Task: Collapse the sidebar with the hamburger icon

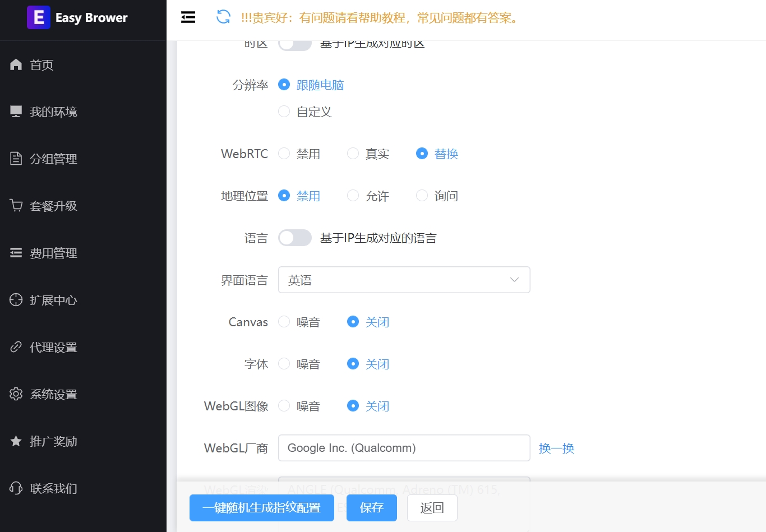Action: 188,17
